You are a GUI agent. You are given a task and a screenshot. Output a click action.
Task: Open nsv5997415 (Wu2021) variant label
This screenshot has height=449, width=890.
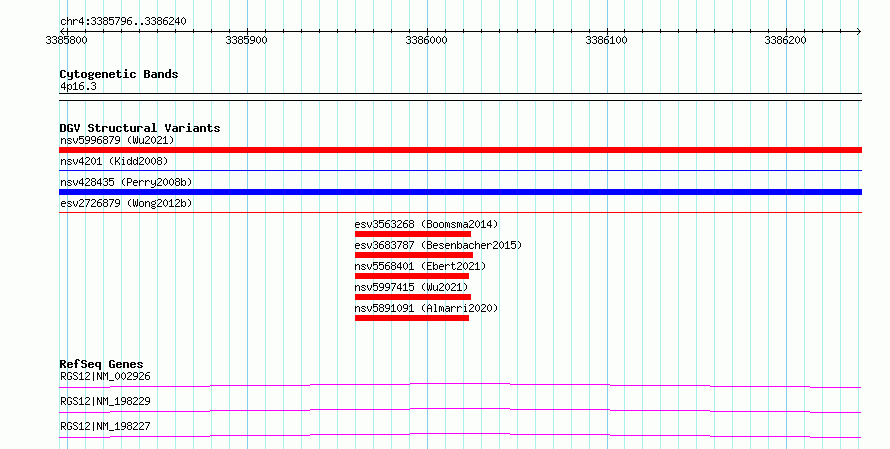click(x=412, y=287)
